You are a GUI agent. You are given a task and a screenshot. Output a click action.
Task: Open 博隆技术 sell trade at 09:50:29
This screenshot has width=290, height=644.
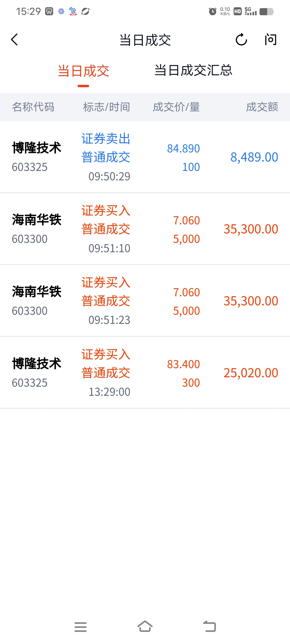point(145,157)
